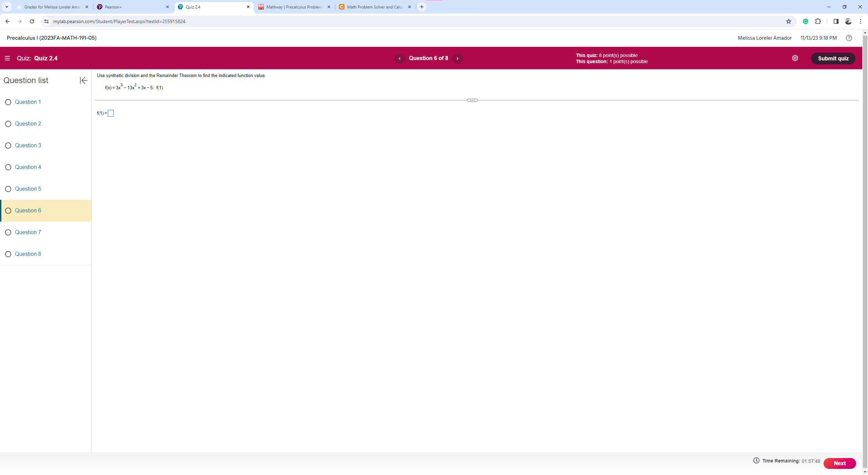868x475 pixels.
Task: Reload the page
Action: coord(32,21)
